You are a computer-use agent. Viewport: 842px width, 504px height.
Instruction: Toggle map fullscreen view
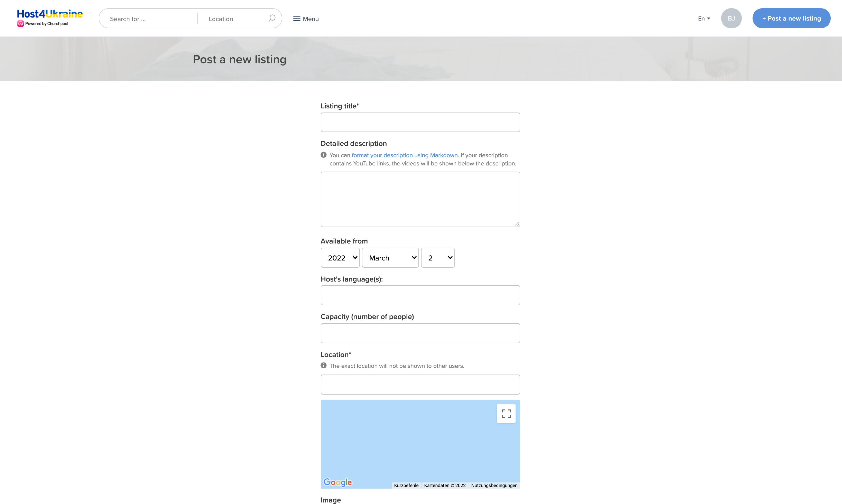pyautogui.click(x=506, y=413)
